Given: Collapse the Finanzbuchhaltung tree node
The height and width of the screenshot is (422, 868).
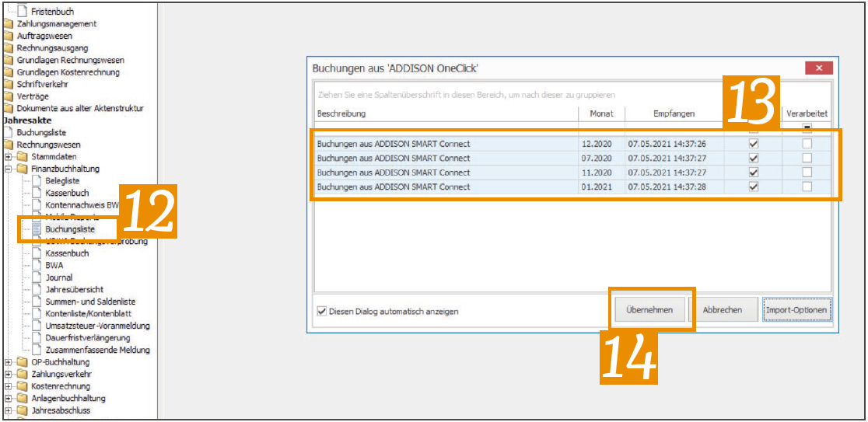Looking at the screenshot, I should 8,169.
